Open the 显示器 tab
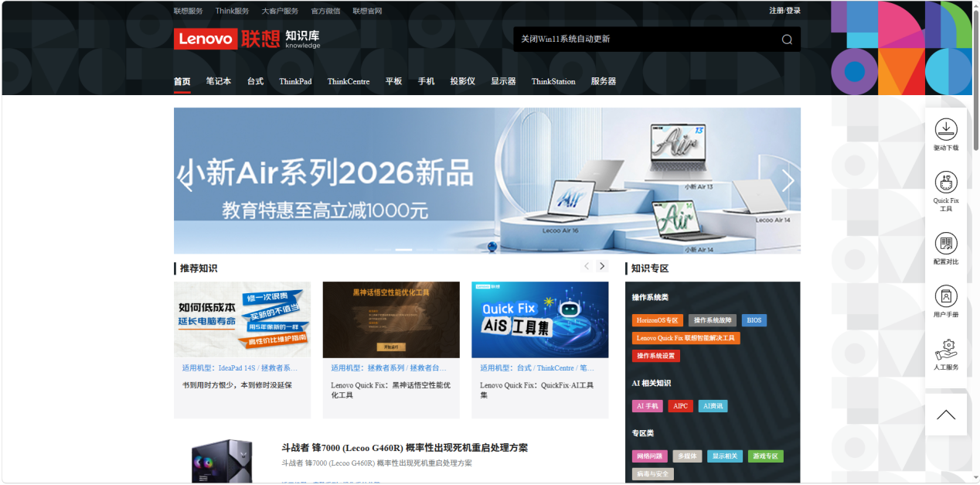 (x=503, y=81)
